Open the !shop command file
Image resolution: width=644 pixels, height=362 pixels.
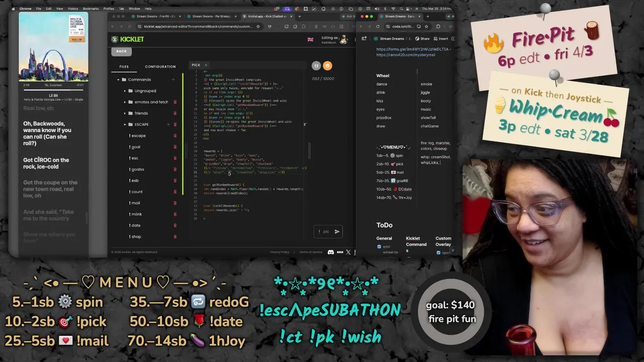pyautogui.click(x=135, y=236)
